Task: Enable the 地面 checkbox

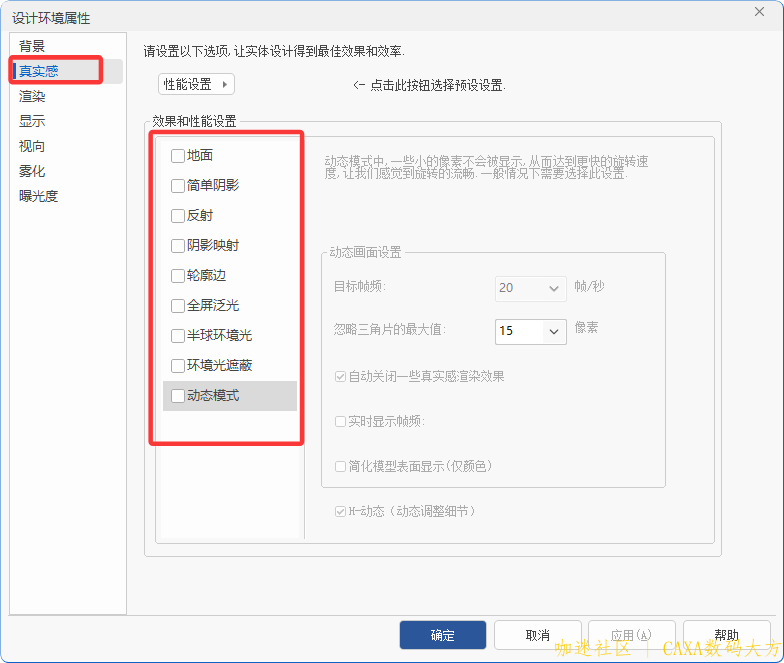Action: point(178,156)
